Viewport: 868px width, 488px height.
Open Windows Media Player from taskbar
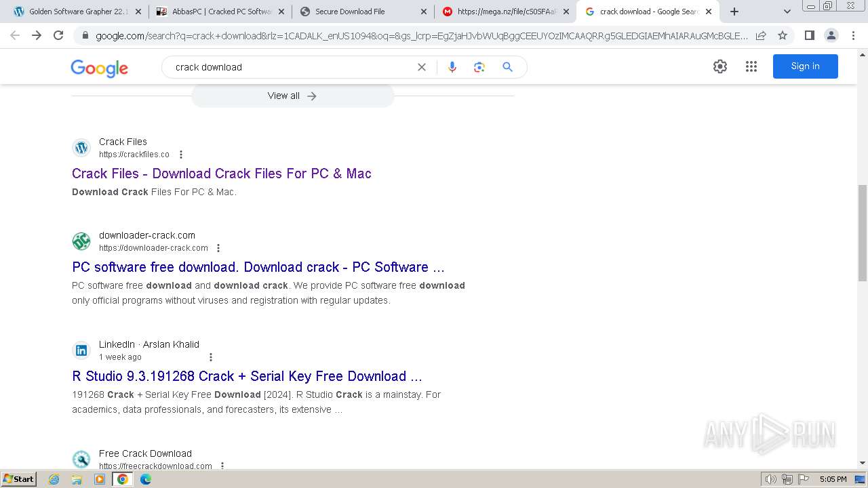click(100, 479)
